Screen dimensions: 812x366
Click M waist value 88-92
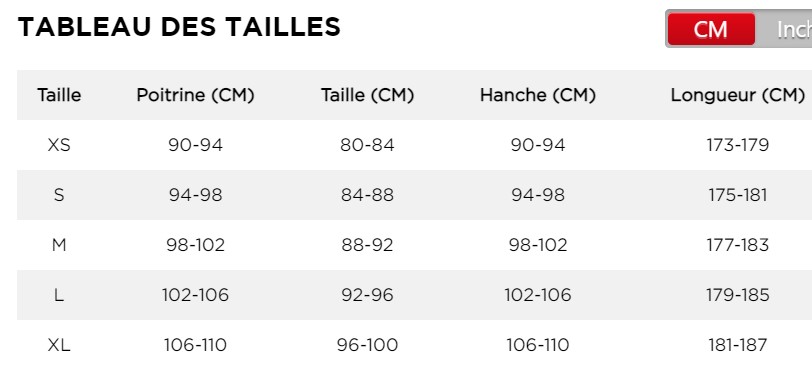(367, 245)
